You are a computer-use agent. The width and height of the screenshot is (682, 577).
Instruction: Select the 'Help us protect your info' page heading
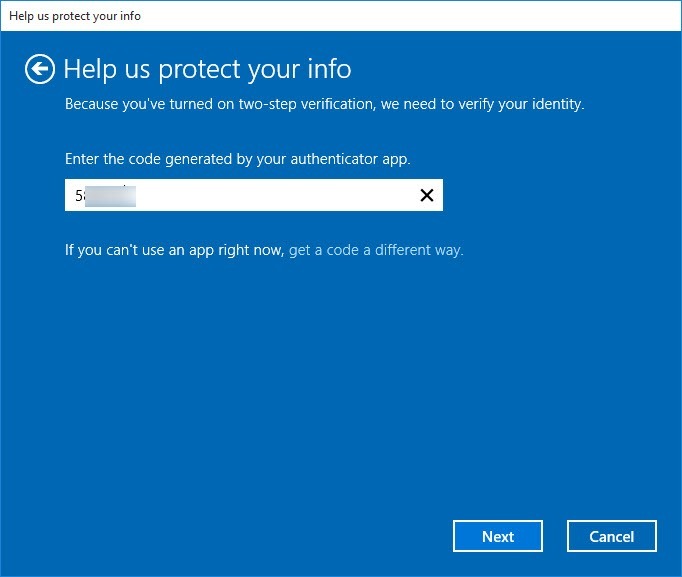pyautogui.click(x=207, y=69)
